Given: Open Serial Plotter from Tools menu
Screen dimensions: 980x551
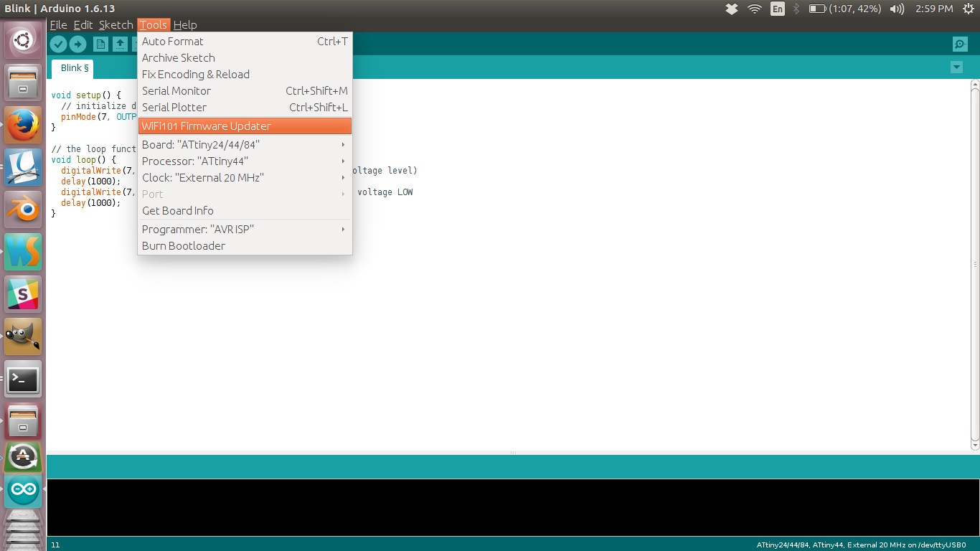Looking at the screenshot, I should 245,108.
